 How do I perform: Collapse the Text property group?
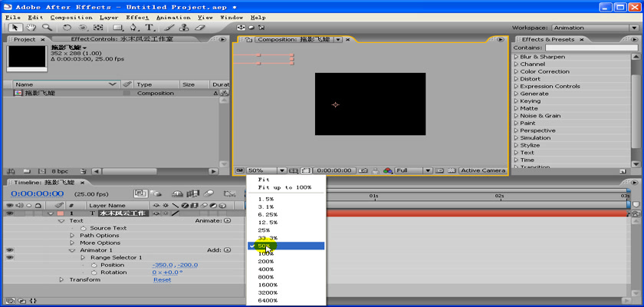click(x=61, y=221)
